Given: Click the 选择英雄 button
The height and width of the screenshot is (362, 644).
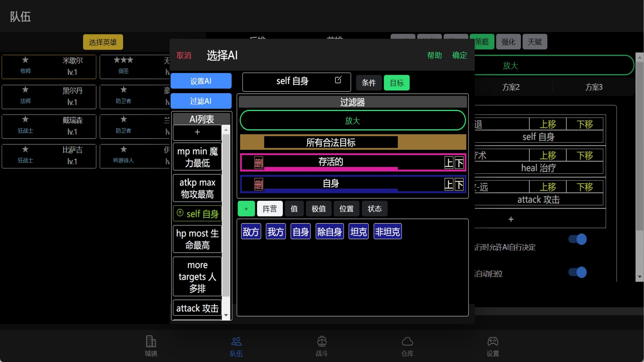Looking at the screenshot, I should point(103,42).
